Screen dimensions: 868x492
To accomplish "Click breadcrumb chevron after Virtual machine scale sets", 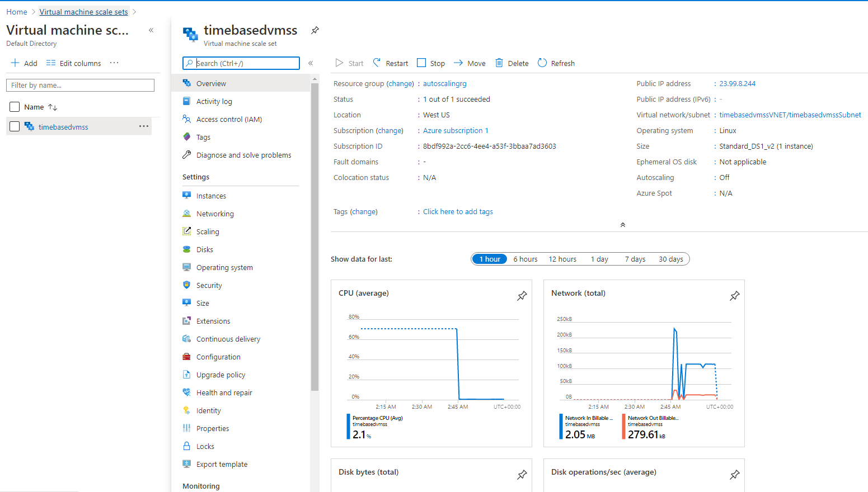I will 134,12.
